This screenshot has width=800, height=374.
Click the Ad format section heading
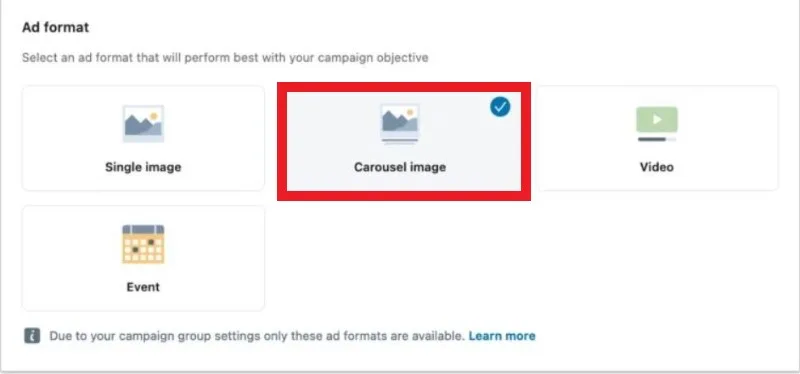coord(56,27)
